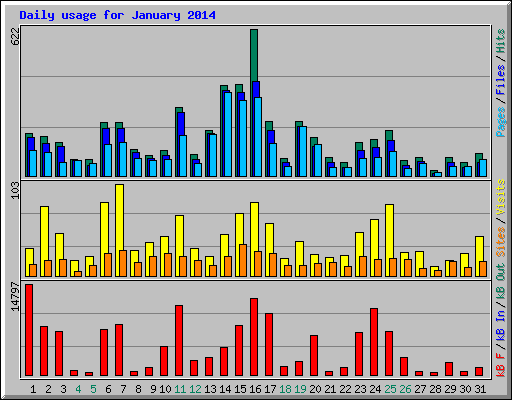The image size is (512, 400).
Task: Click day 7 on the x-axis
Action: click(x=123, y=389)
